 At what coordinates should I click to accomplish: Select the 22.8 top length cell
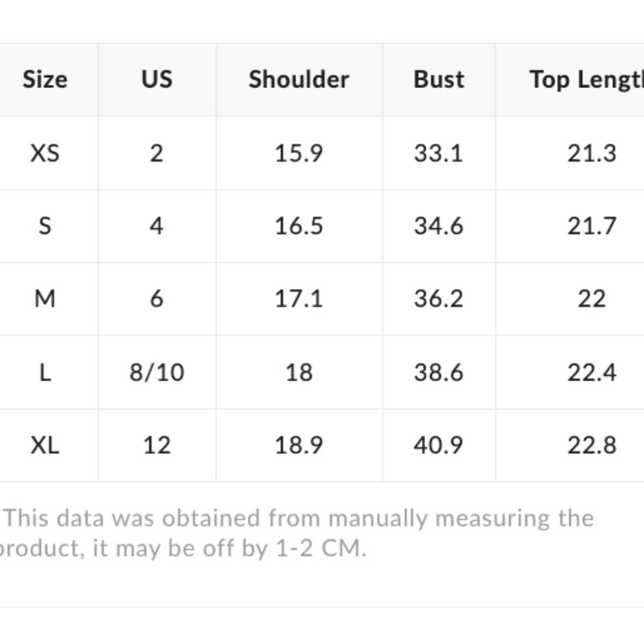(592, 445)
